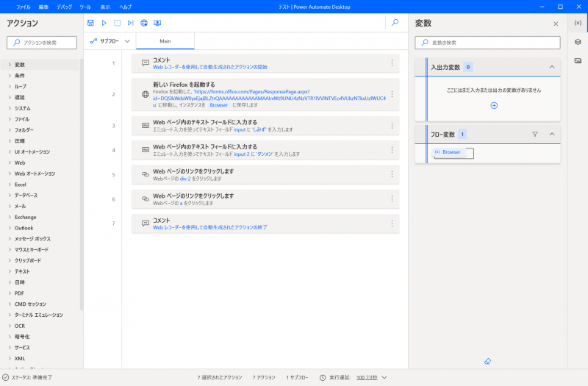Start the desktop recorder icon

(x=157, y=23)
